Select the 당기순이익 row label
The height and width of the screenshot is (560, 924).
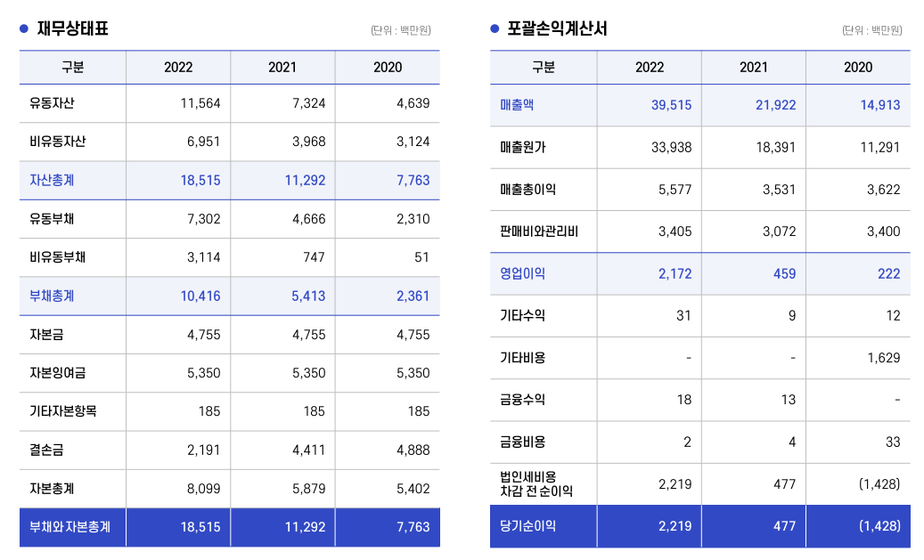[528, 526]
